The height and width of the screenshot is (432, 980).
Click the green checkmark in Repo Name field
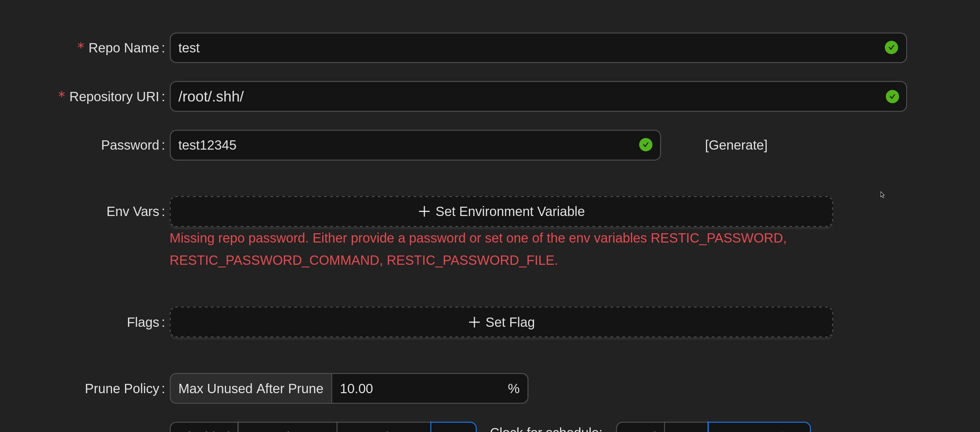[x=891, y=47]
